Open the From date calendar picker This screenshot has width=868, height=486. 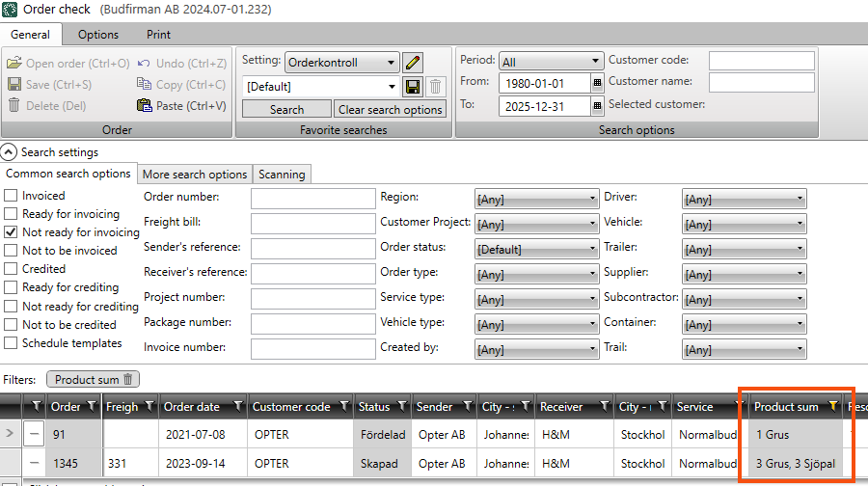597,84
